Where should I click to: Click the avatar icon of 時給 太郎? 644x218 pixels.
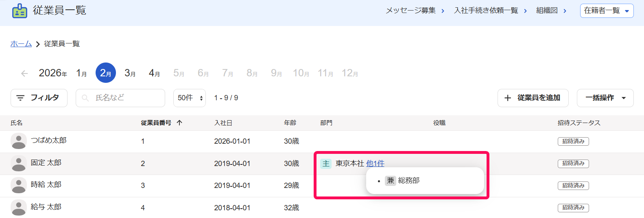19,186
